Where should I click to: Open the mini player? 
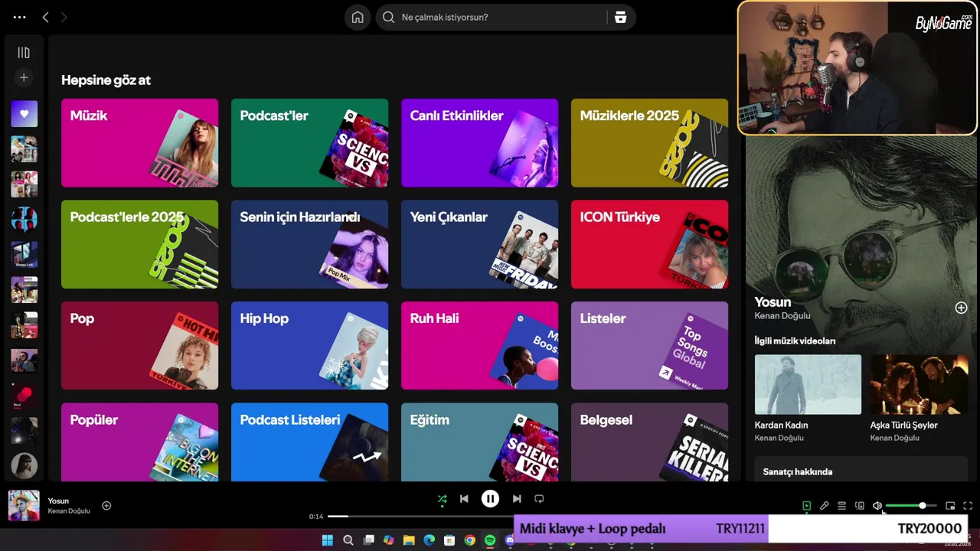point(950,506)
